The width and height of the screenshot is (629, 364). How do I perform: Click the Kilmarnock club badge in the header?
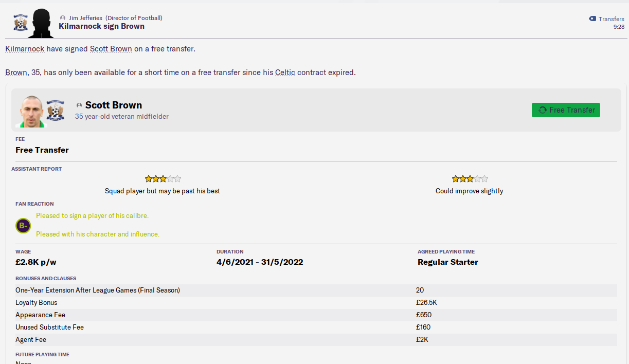21,23
